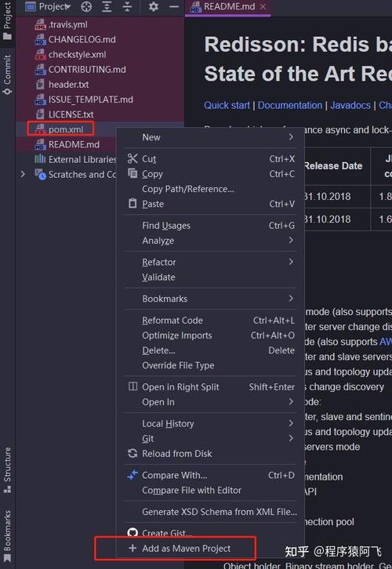Choose Paste from context menu

tap(211, 204)
